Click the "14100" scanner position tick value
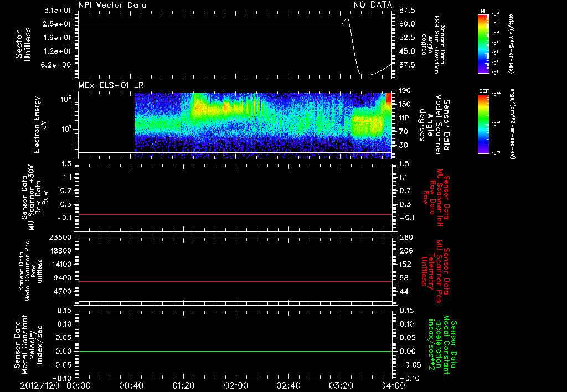The height and width of the screenshot is (392, 567). coord(60,264)
